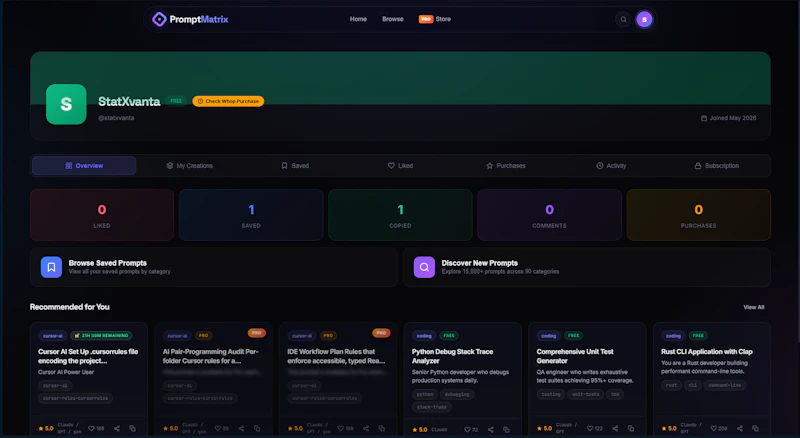Like the Comprehensive Unit Test Generator
This screenshot has height=438, width=800.
pyautogui.click(x=594, y=428)
